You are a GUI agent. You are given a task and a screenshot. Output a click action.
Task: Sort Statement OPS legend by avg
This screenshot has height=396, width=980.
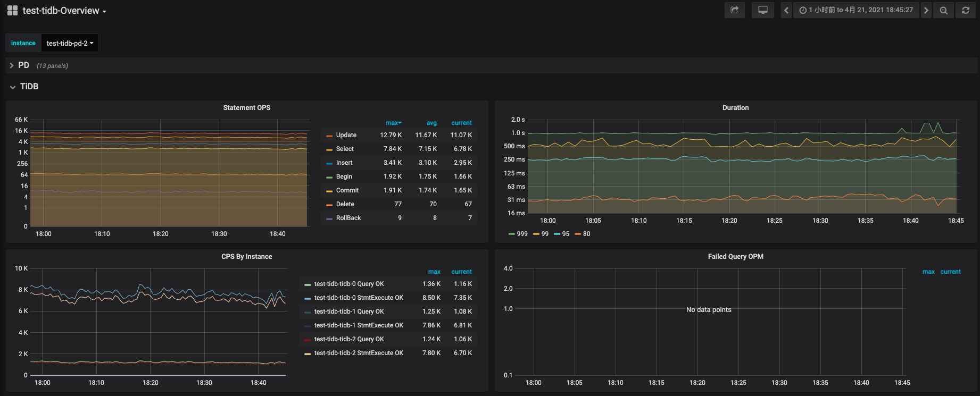[431, 123]
